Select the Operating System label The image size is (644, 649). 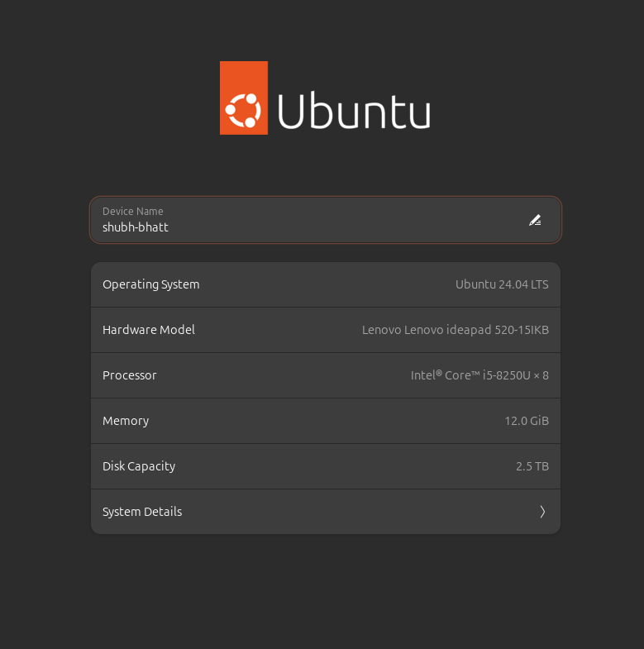pos(151,284)
